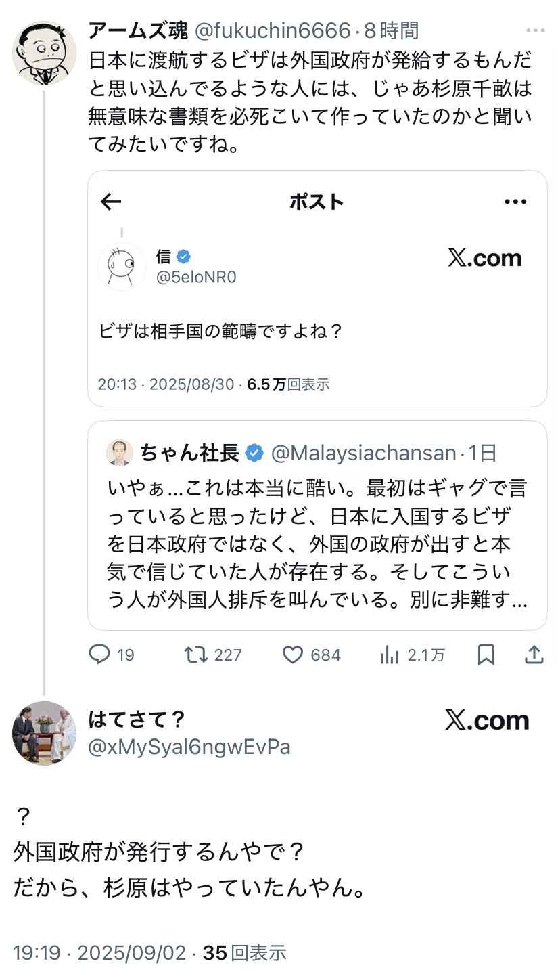The width and height of the screenshot is (560, 972).
Task: Share the tweet via share icon
Action: 534,655
